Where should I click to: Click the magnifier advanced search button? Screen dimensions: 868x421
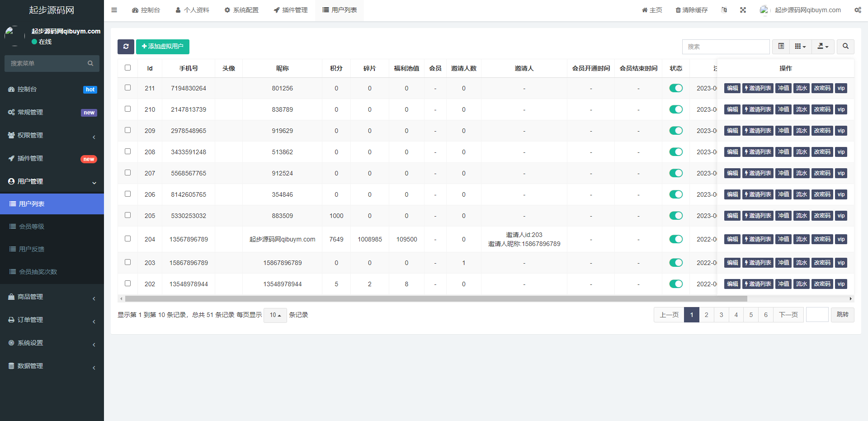[845, 47]
